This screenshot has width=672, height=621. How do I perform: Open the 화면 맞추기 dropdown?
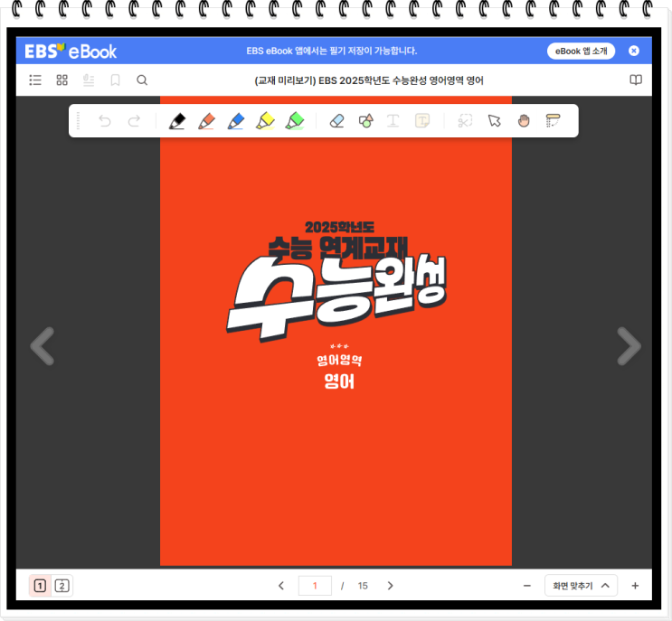[x=581, y=586]
